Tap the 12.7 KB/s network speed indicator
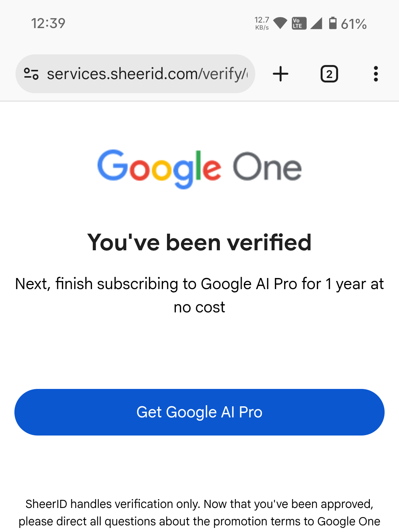Screen dimensions: 399x532 [x=262, y=23]
